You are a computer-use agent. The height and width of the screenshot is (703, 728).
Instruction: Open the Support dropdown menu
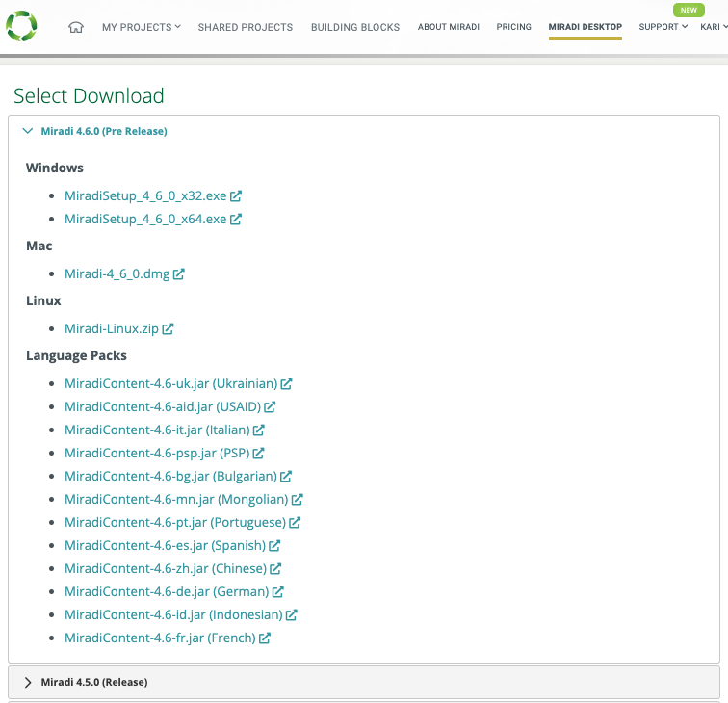point(663,27)
